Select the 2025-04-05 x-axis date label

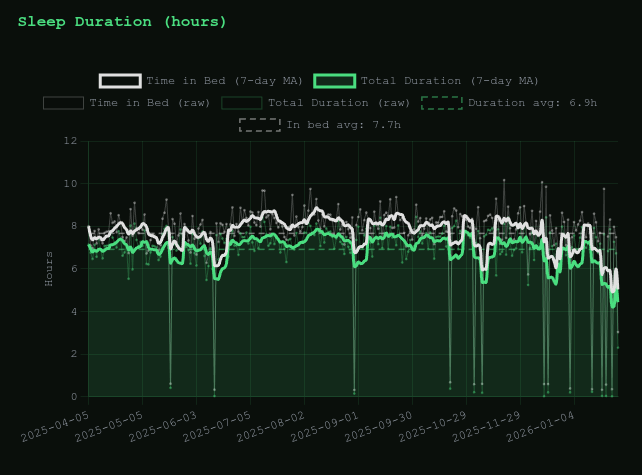coord(55,424)
